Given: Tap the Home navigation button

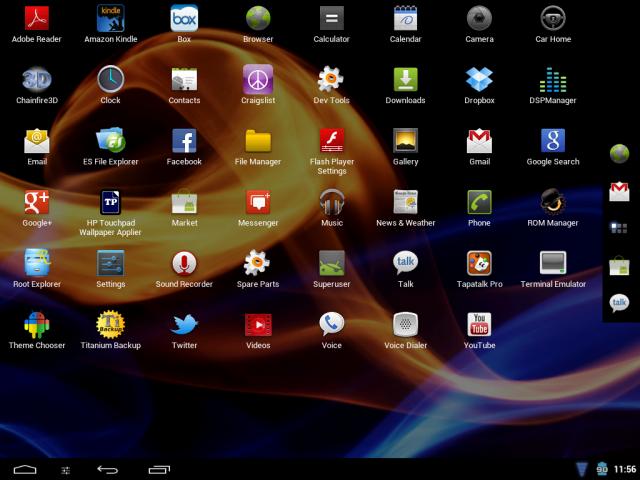Looking at the screenshot, I should point(25,468).
